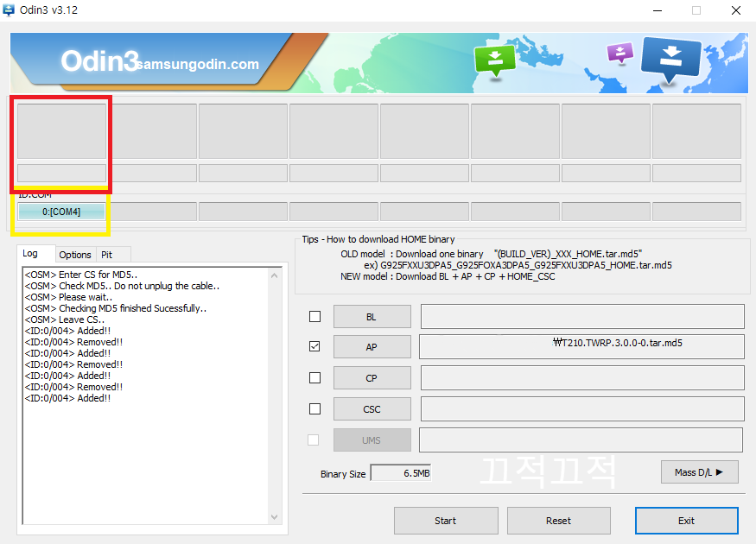
Task: Click log scrollbar down arrow
Action: (275, 517)
